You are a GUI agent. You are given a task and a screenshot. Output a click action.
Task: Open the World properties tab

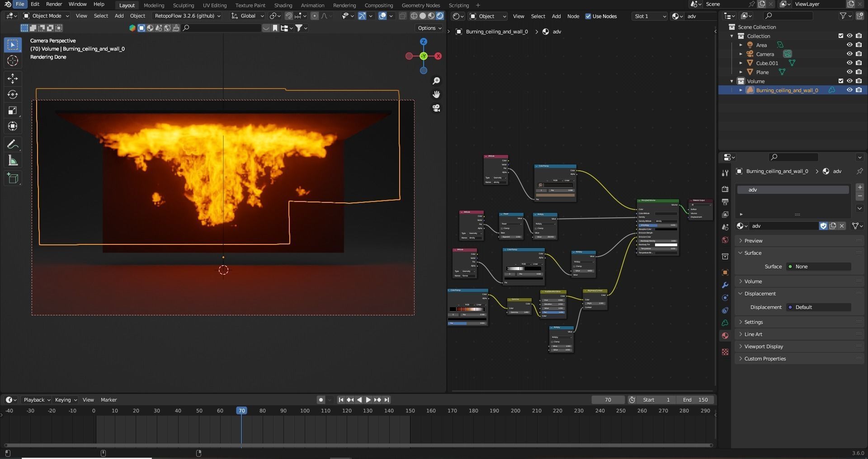coord(725,240)
